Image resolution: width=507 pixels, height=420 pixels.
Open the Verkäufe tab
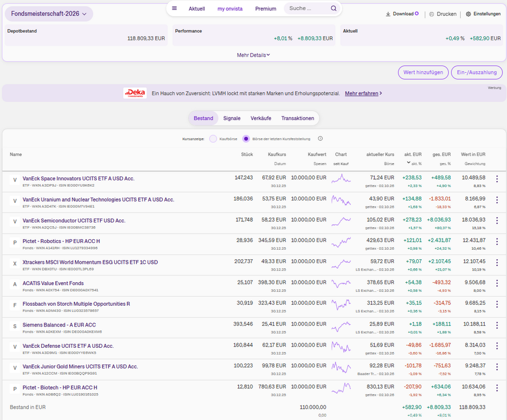tap(261, 118)
